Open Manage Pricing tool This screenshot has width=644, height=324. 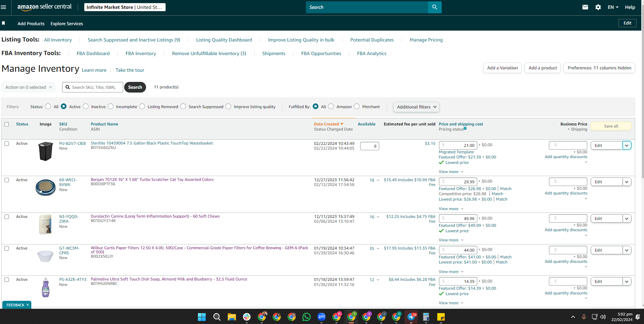[x=426, y=40]
